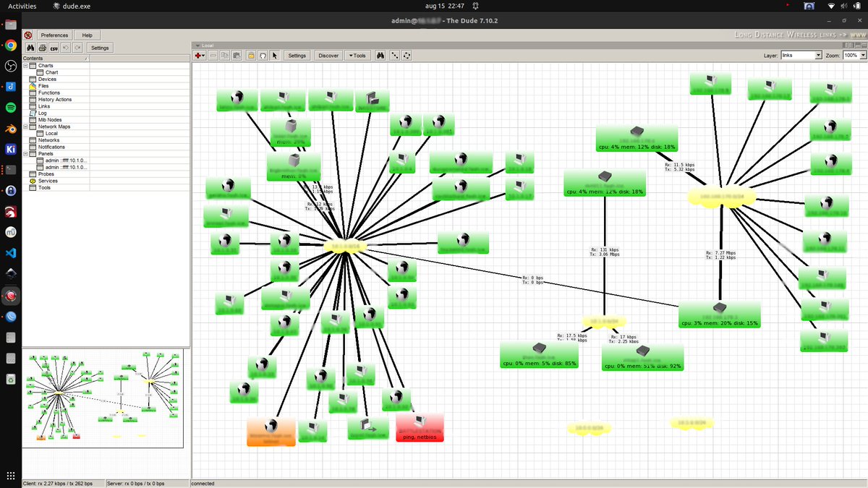This screenshot has height=488, width=868.
Task: Click the red ping, netbios device node
Action: point(420,427)
